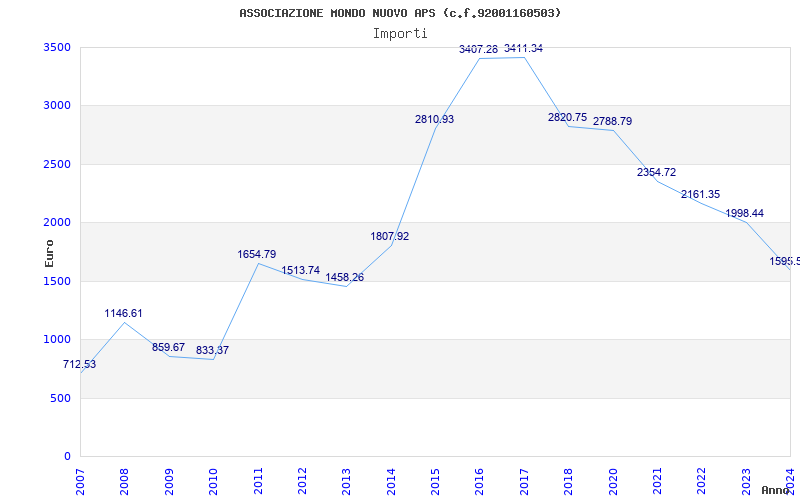Click the 500 value on the Euro axis
Image resolution: width=800 pixels, height=500 pixels.
(61, 398)
